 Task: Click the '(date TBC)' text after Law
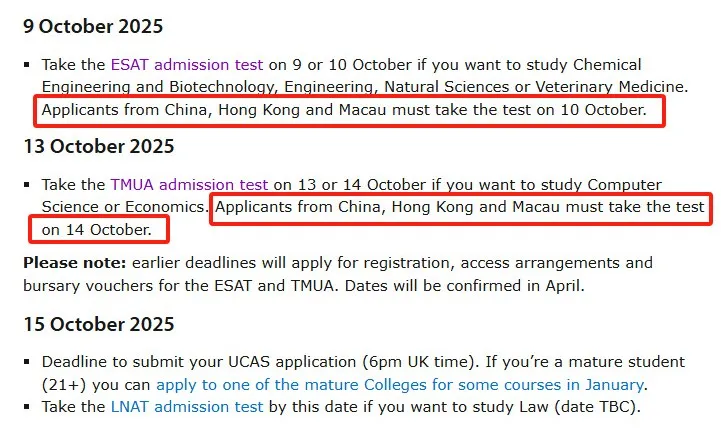point(597,407)
